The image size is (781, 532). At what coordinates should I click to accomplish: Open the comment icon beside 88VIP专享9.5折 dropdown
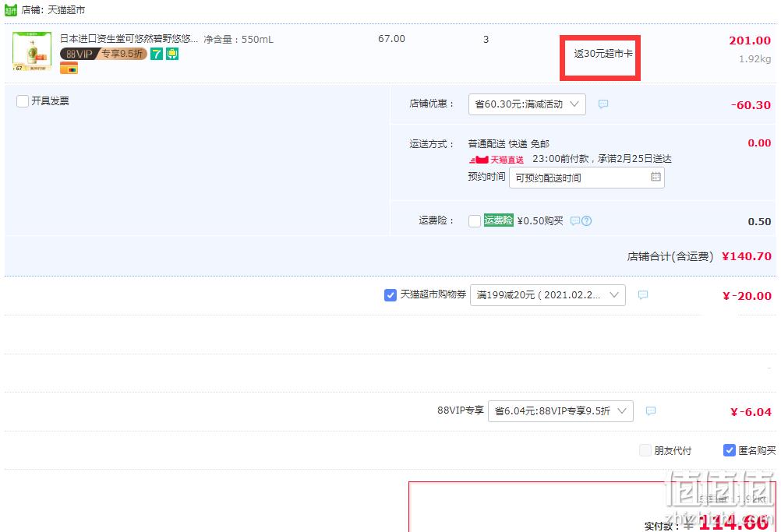651,411
